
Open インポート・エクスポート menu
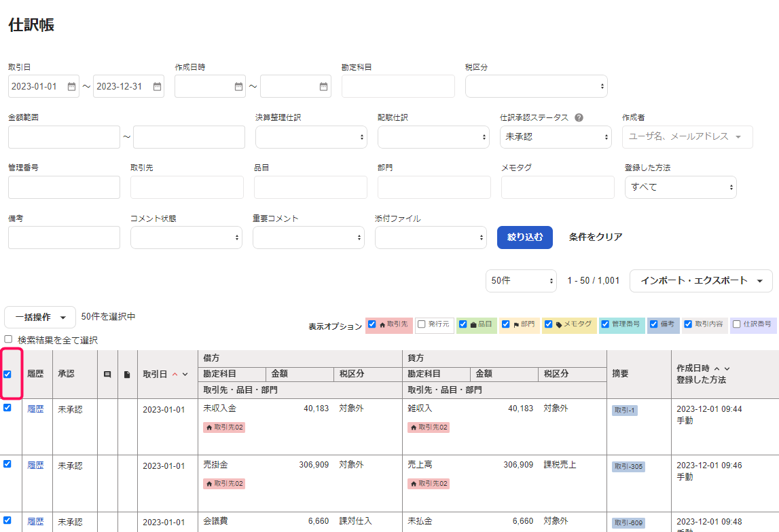tap(701, 281)
